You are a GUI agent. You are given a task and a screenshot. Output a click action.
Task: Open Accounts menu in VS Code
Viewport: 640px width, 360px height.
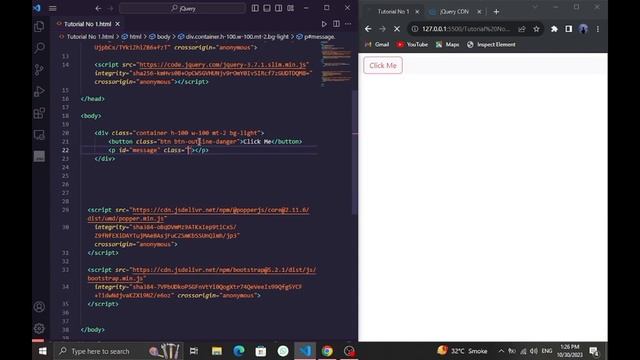[39, 307]
